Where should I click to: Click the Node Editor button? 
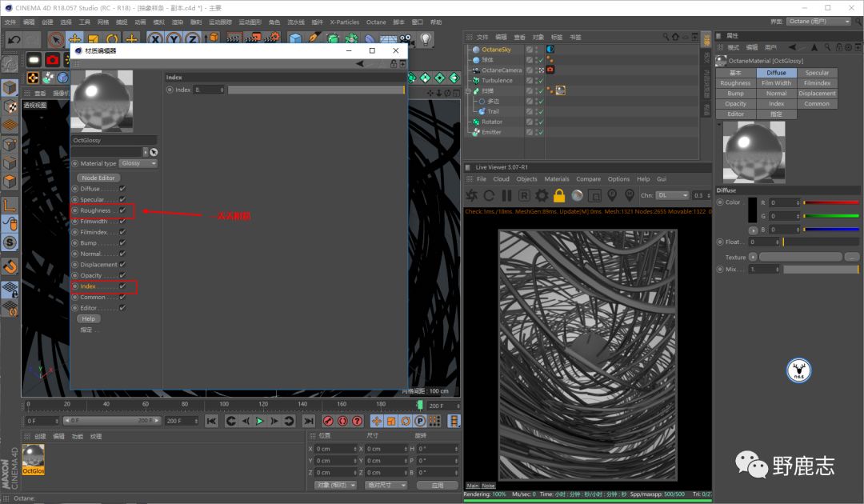[x=98, y=178]
